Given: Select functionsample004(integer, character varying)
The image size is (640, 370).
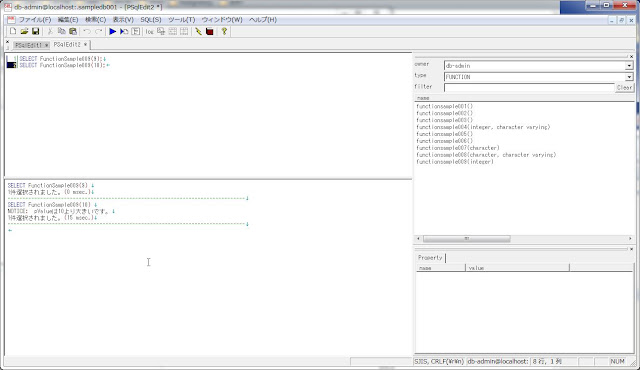Looking at the screenshot, I should [483, 127].
